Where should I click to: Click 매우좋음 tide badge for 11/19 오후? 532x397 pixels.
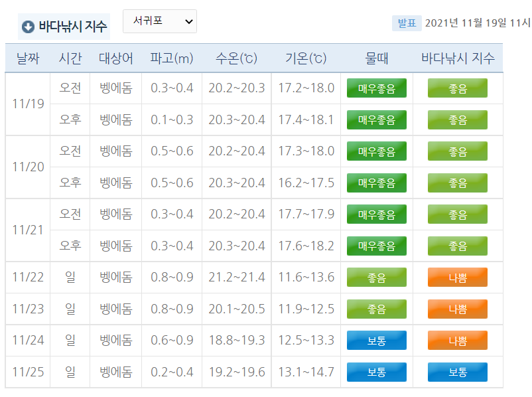click(x=377, y=120)
